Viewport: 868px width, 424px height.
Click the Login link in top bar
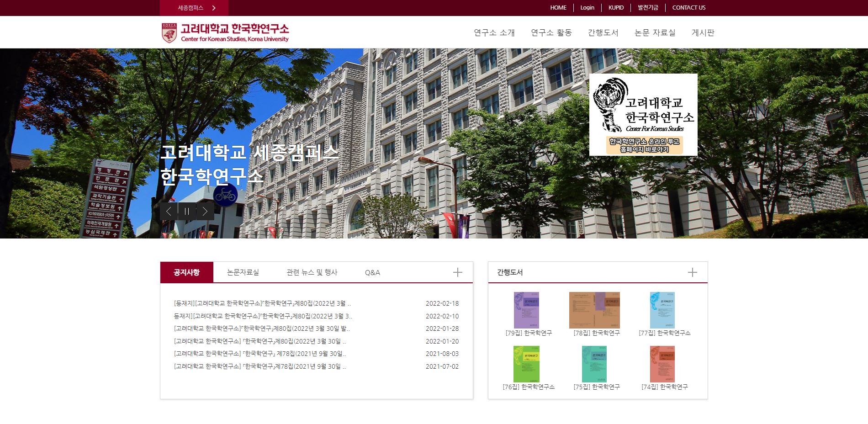tap(587, 8)
